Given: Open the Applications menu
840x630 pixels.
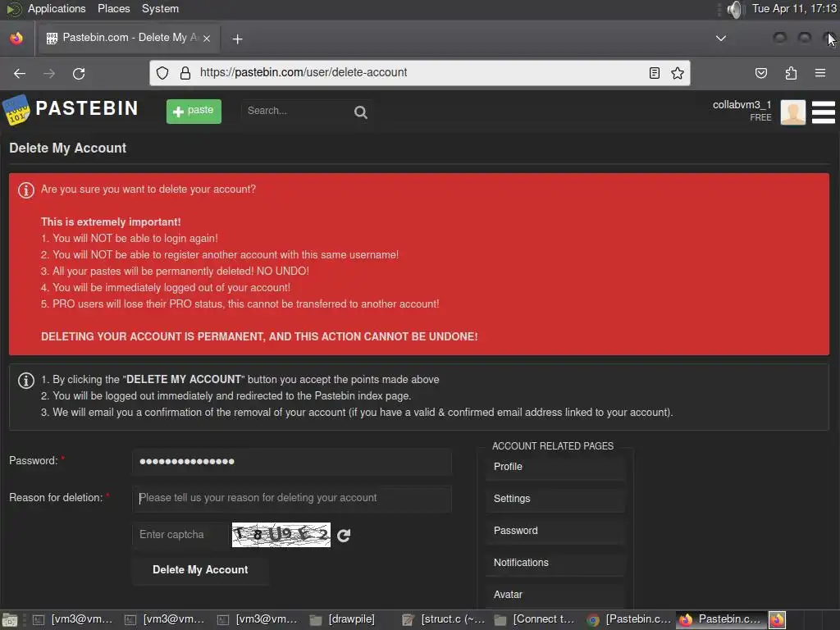Looking at the screenshot, I should [57, 8].
